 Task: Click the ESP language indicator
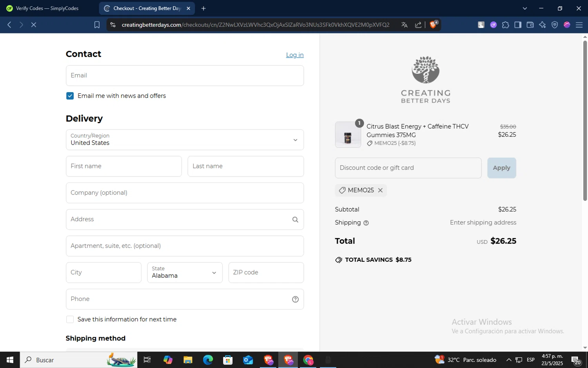pos(531,360)
